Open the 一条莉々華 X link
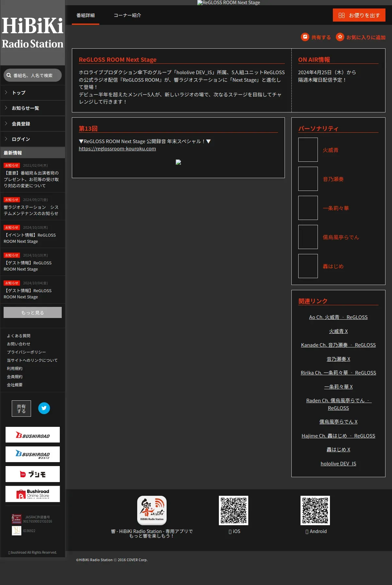392x585 pixels. point(338,387)
